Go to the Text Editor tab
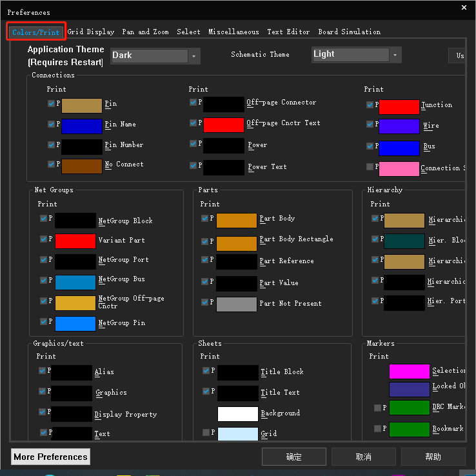Image resolution: width=476 pixels, height=476 pixels. [x=288, y=32]
